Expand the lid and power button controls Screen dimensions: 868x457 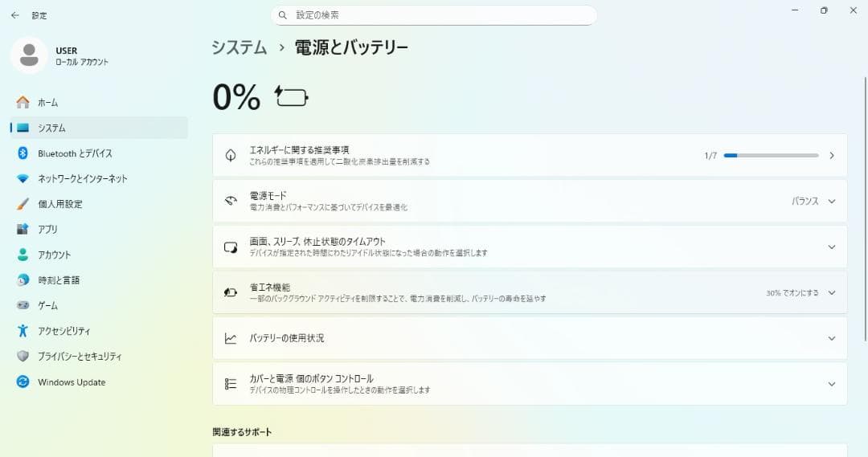pyautogui.click(x=832, y=384)
